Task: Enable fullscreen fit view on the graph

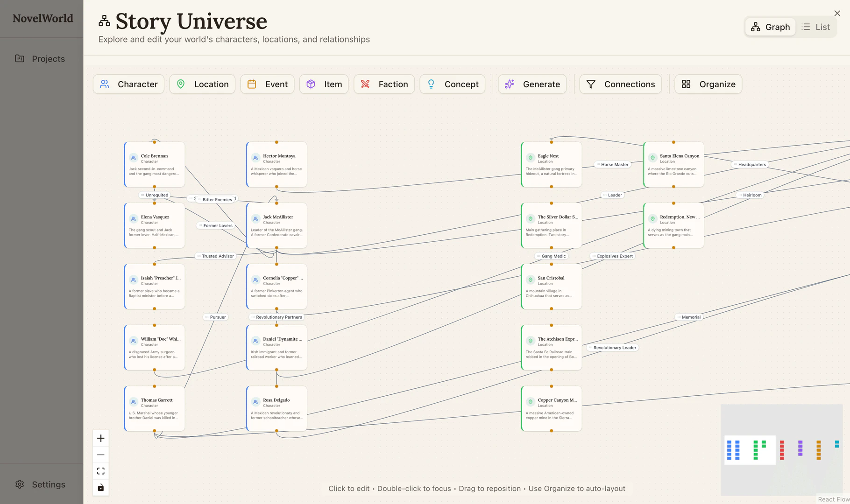Action: (x=100, y=471)
